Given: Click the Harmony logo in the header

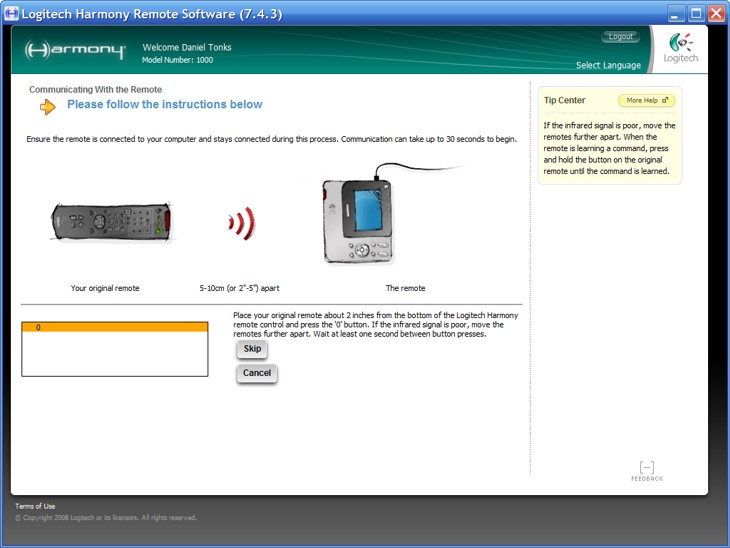Looking at the screenshot, I should [75, 50].
